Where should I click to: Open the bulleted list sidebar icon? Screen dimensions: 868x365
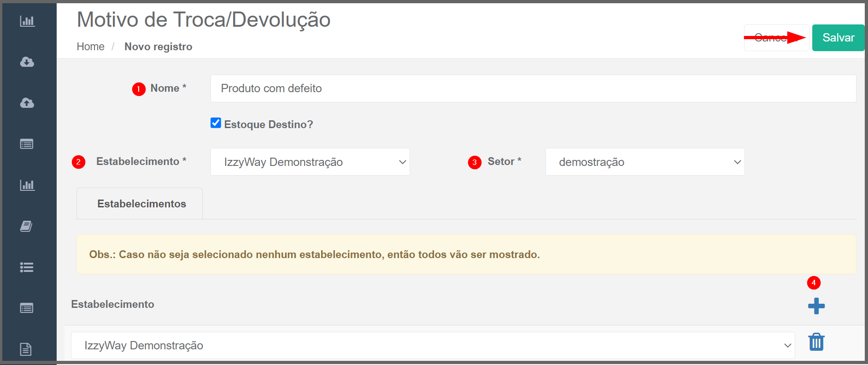coord(27,267)
